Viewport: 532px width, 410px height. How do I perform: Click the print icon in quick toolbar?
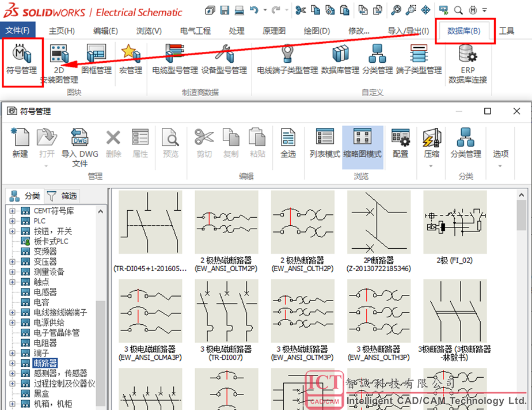pos(240,10)
